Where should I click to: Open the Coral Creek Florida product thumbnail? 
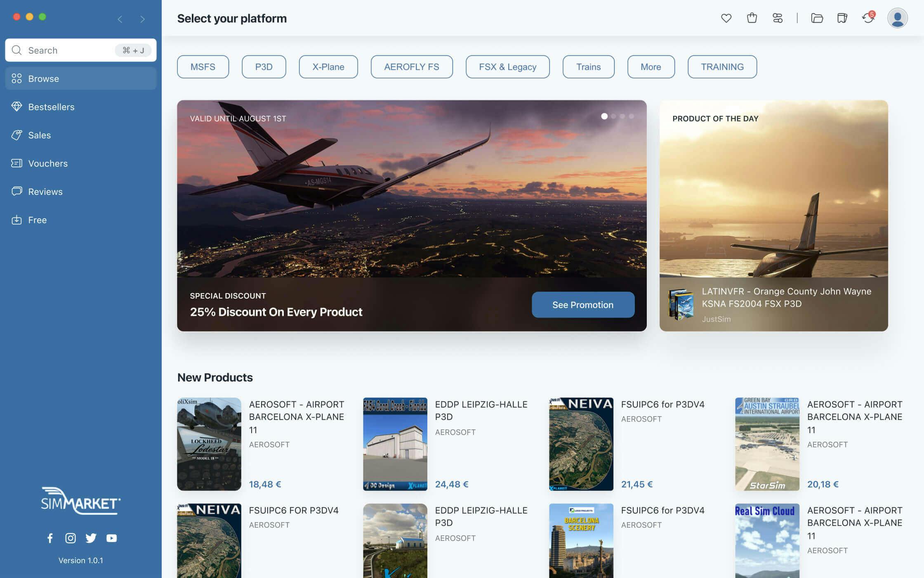(395, 444)
